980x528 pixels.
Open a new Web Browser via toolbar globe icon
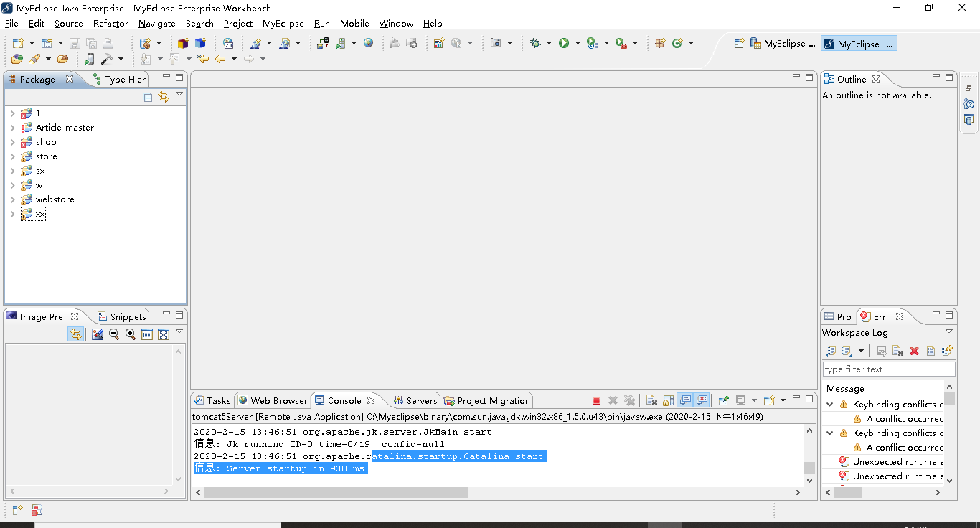point(368,42)
